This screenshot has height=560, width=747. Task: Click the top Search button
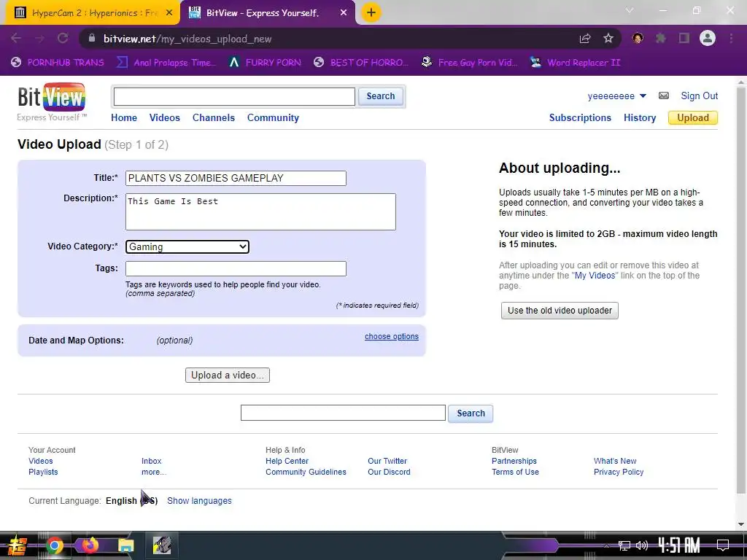tap(381, 96)
